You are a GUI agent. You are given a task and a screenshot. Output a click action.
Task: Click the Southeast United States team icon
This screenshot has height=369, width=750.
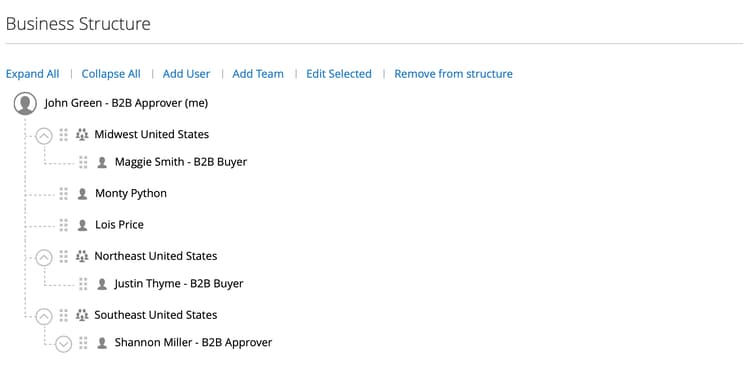[82, 315]
